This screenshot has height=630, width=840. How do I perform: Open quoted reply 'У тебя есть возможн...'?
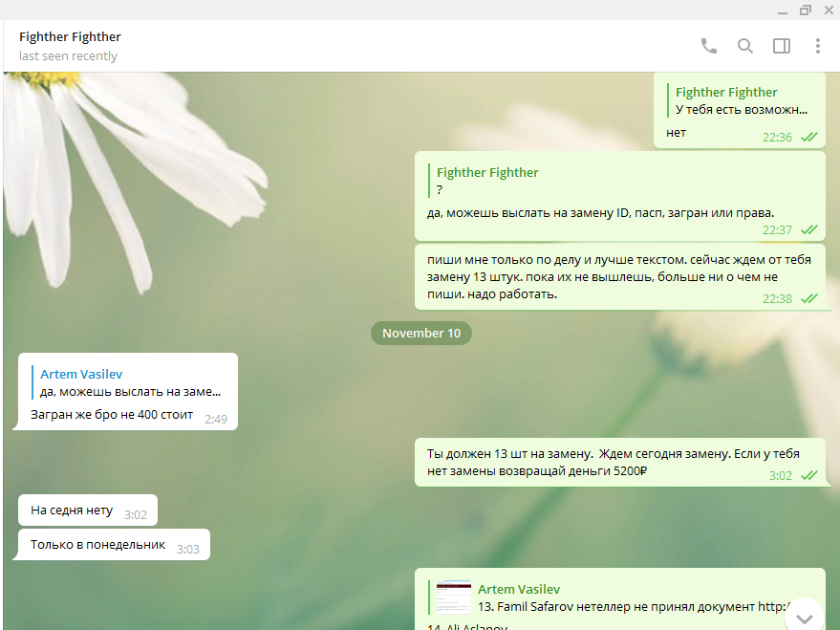(738, 100)
